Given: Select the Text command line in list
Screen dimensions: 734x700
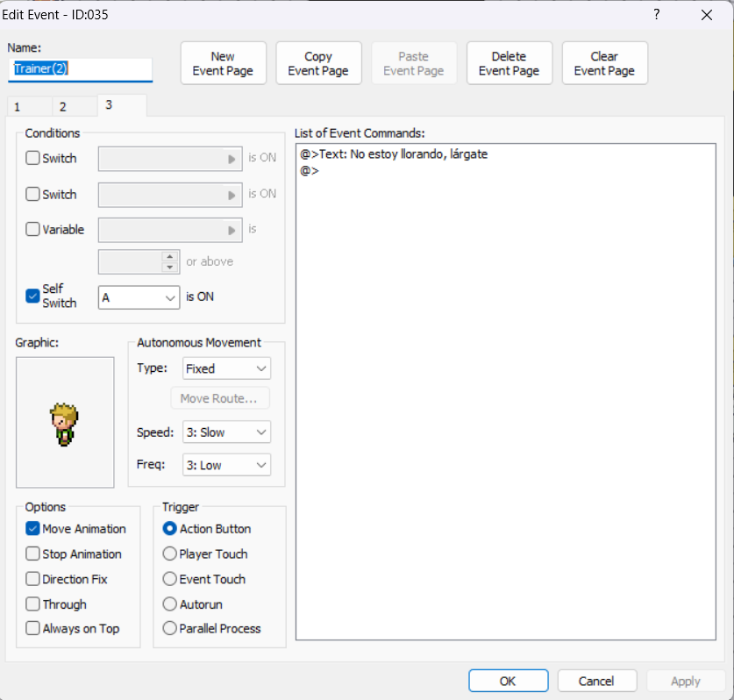Looking at the screenshot, I should point(394,154).
